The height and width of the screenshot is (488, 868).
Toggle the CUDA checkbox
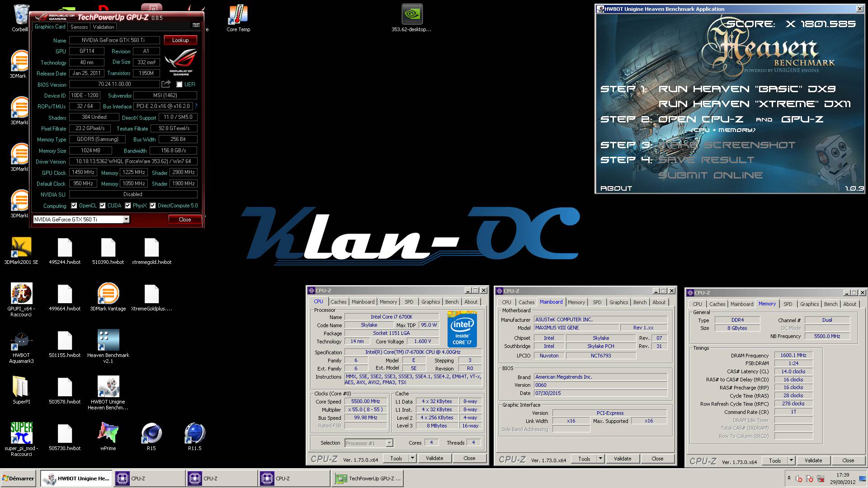coord(103,206)
